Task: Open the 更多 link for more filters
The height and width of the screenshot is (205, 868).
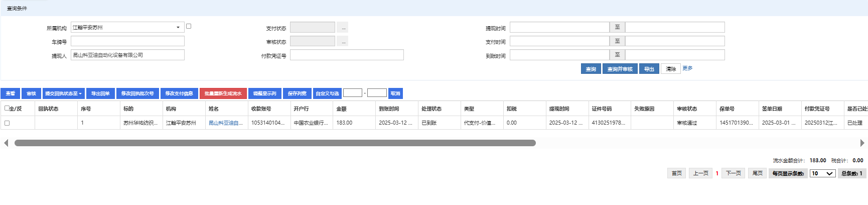Action: [687, 68]
